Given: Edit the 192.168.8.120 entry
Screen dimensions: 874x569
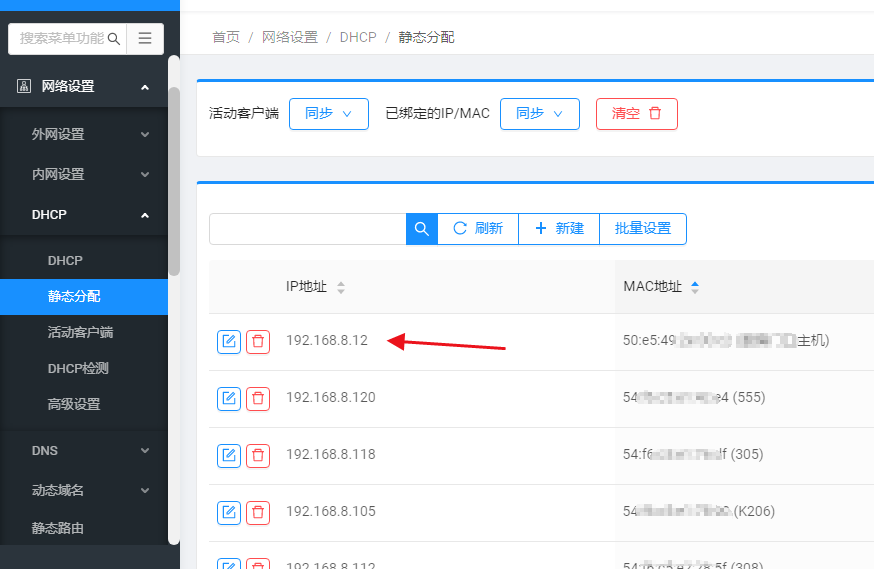Looking at the screenshot, I should 229,399.
